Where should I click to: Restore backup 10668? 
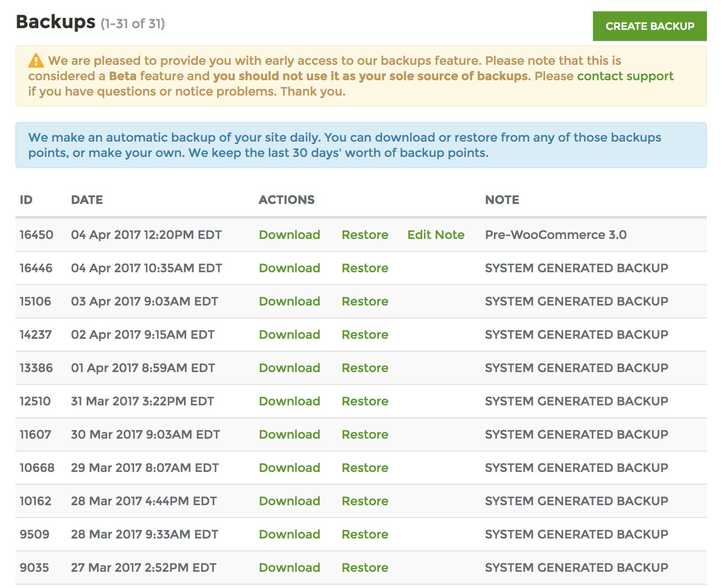coord(365,468)
